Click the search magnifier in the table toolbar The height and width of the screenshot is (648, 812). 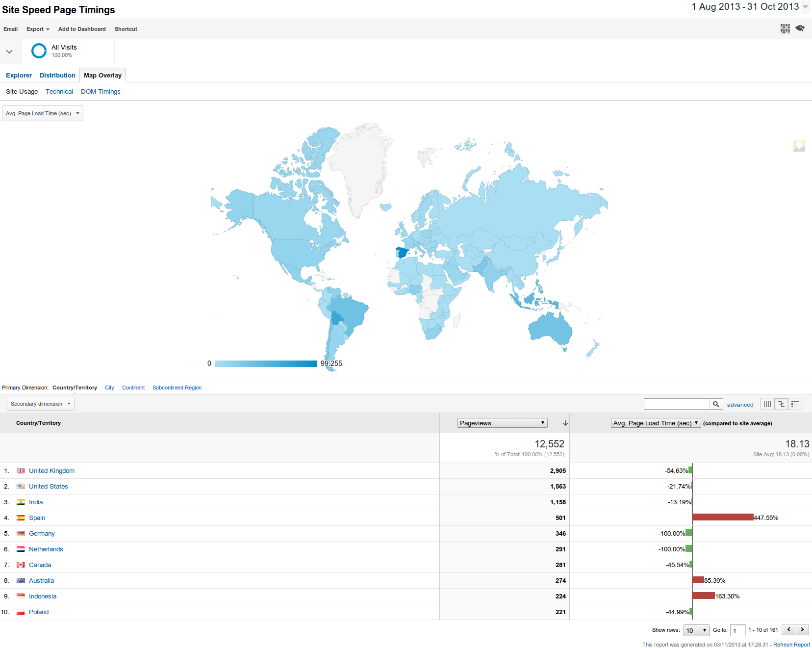[716, 404]
